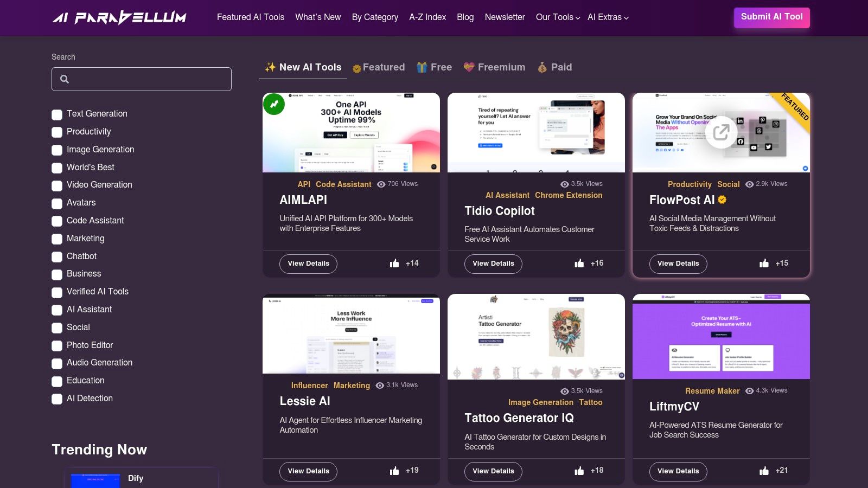The width and height of the screenshot is (868, 488).
Task: Select the Paid tab
Action: [554, 67]
